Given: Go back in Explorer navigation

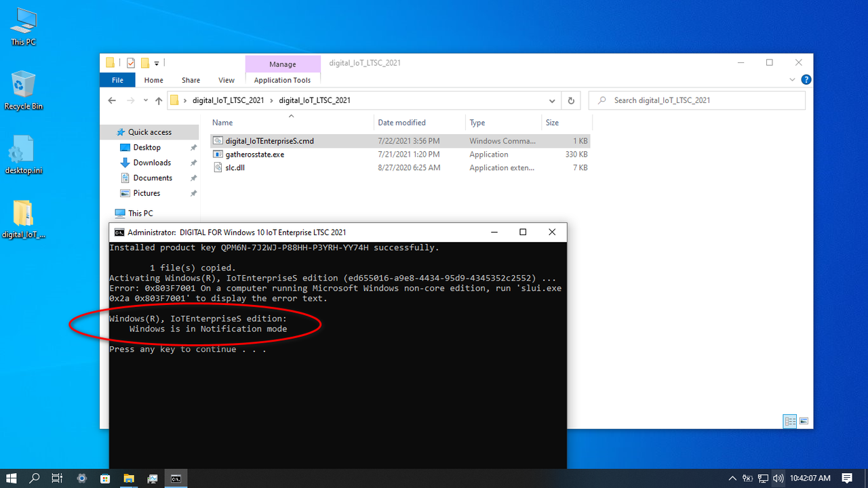Looking at the screenshot, I should point(113,100).
